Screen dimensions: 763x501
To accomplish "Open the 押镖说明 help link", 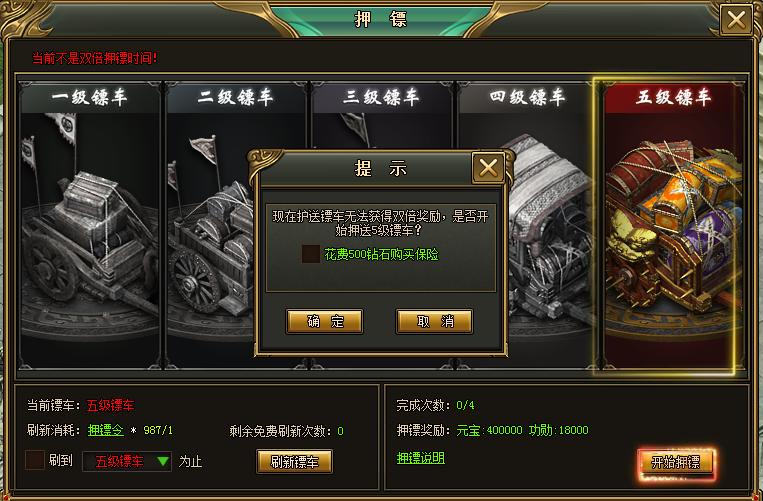I will pos(420,458).
